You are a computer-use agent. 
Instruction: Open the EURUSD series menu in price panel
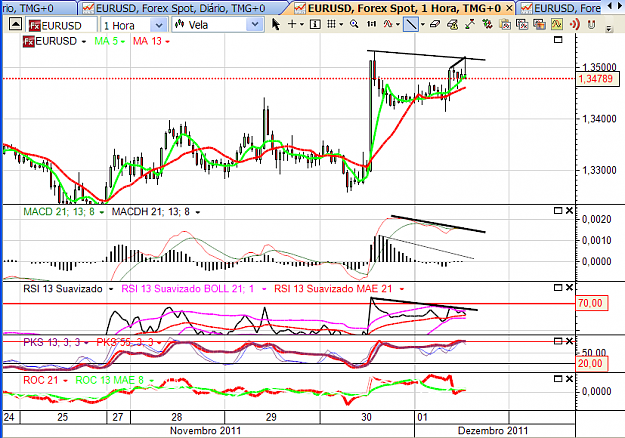(84, 41)
